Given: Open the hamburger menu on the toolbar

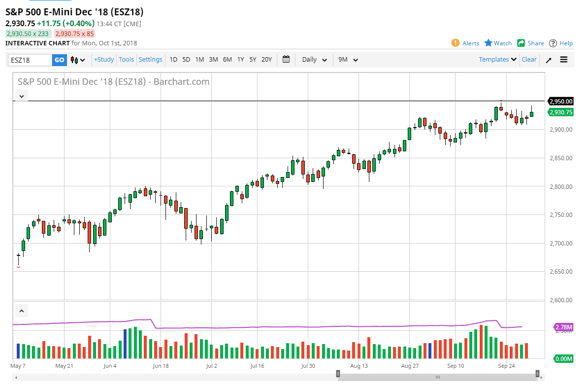Looking at the screenshot, I should (x=564, y=59).
